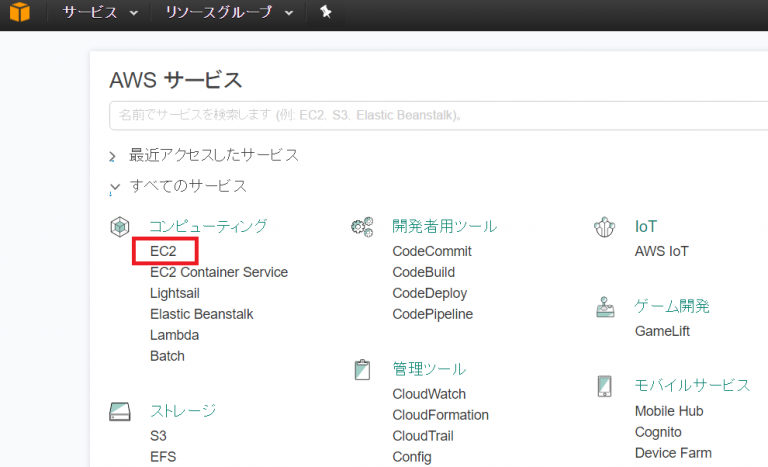Click the モバイルサービス category heading
Viewport: 768px width, 467px height.
pyautogui.click(x=692, y=386)
